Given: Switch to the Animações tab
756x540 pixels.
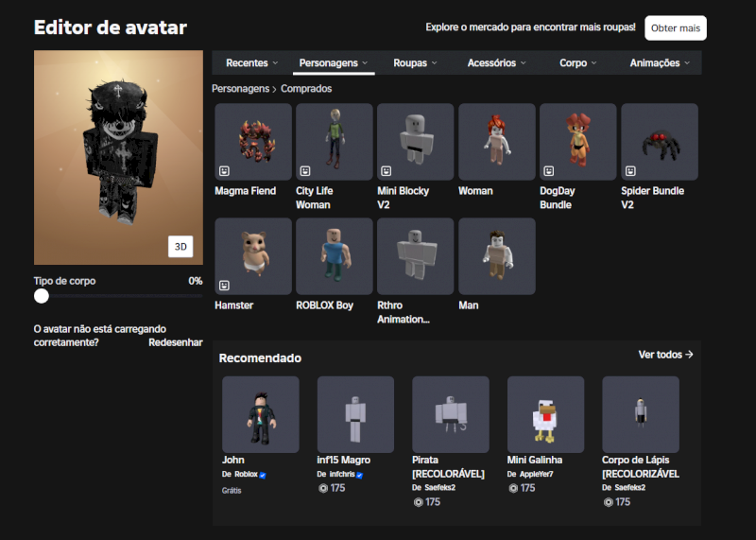Looking at the screenshot, I should tap(659, 63).
